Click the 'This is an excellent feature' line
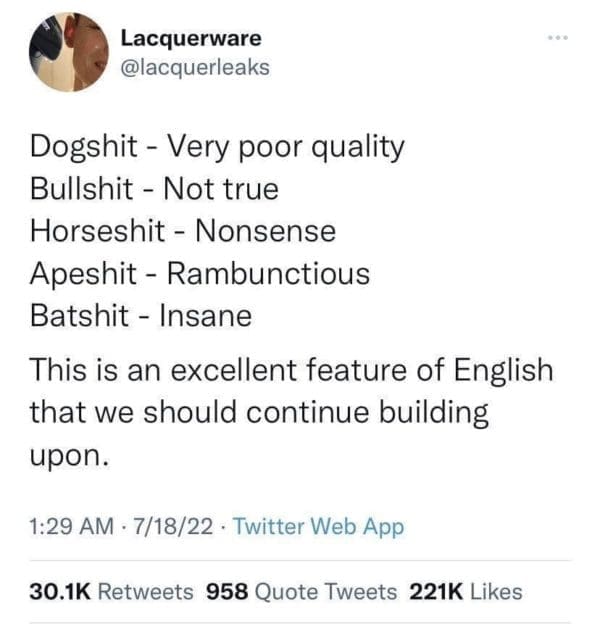 (290, 370)
